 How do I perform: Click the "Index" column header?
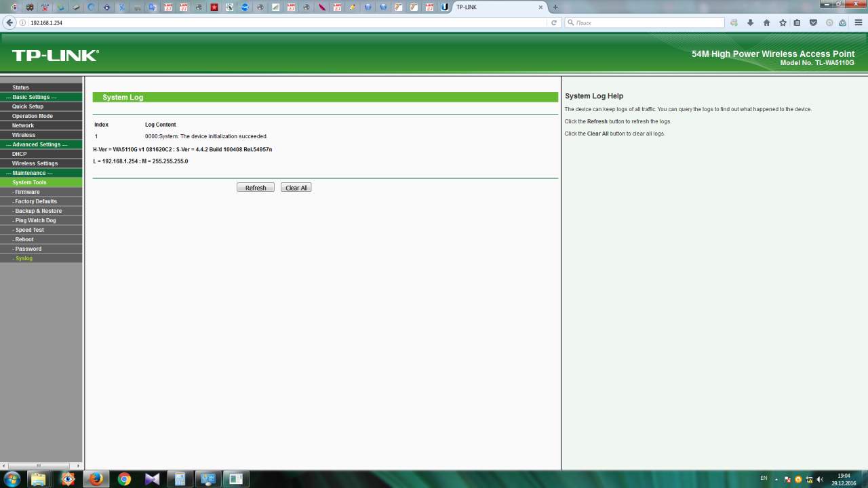pyautogui.click(x=101, y=125)
